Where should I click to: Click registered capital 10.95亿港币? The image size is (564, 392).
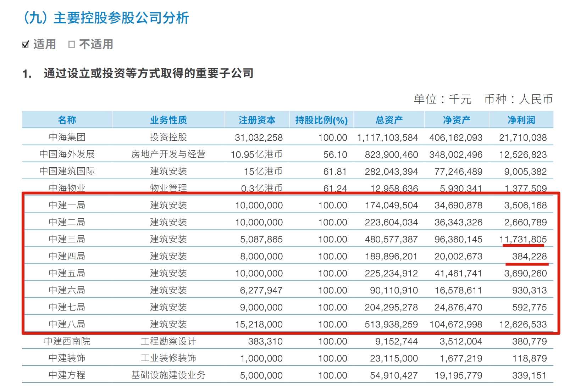257,155
